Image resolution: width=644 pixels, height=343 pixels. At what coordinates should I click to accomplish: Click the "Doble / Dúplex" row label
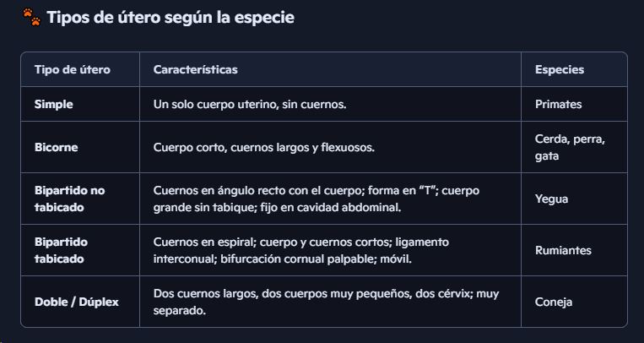(76, 302)
